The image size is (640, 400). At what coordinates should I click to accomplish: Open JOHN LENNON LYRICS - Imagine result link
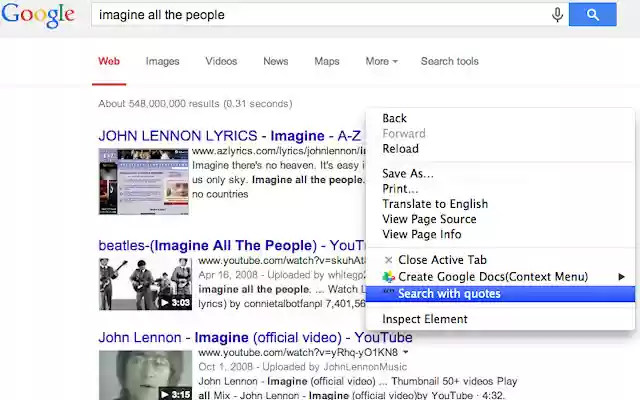(230, 136)
